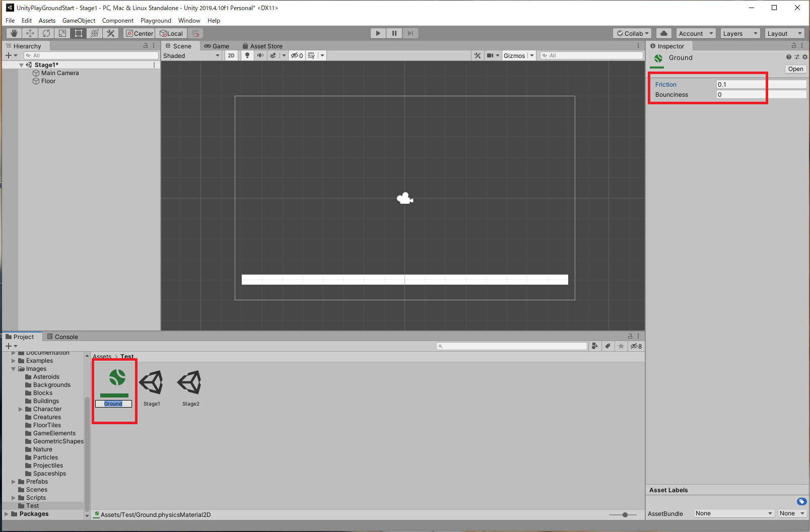Viewport: 810px width, 532px height.
Task: Collapse the Images folder
Action: pyautogui.click(x=14, y=369)
